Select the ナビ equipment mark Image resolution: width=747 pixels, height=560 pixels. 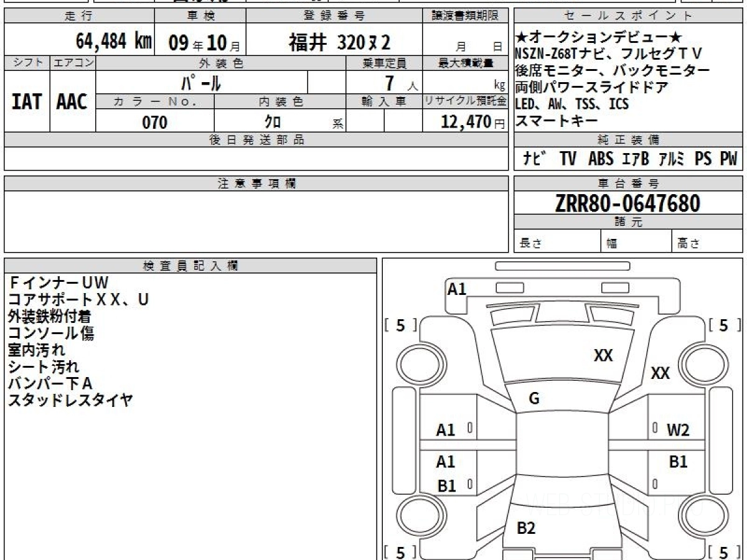click(x=534, y=159)
